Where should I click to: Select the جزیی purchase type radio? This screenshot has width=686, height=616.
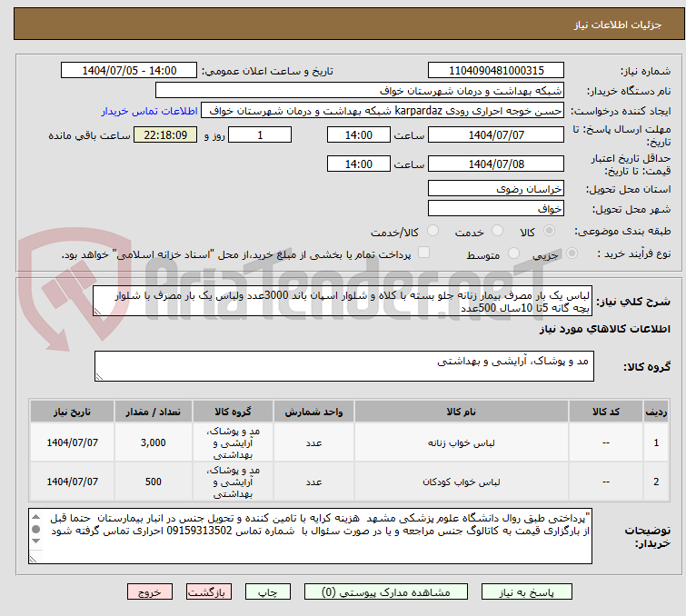pyautogui.click(x=570, y=255)
